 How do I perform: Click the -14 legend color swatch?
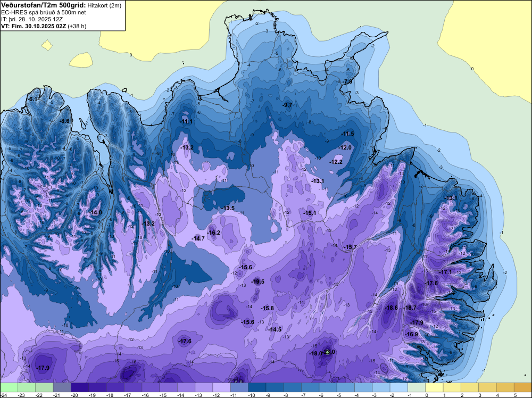186,387
